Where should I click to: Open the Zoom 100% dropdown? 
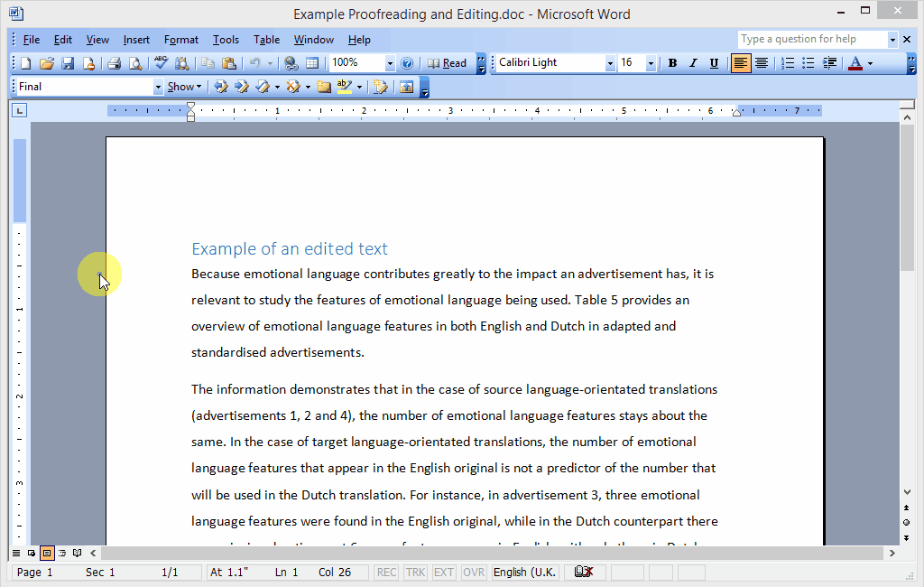390,63
